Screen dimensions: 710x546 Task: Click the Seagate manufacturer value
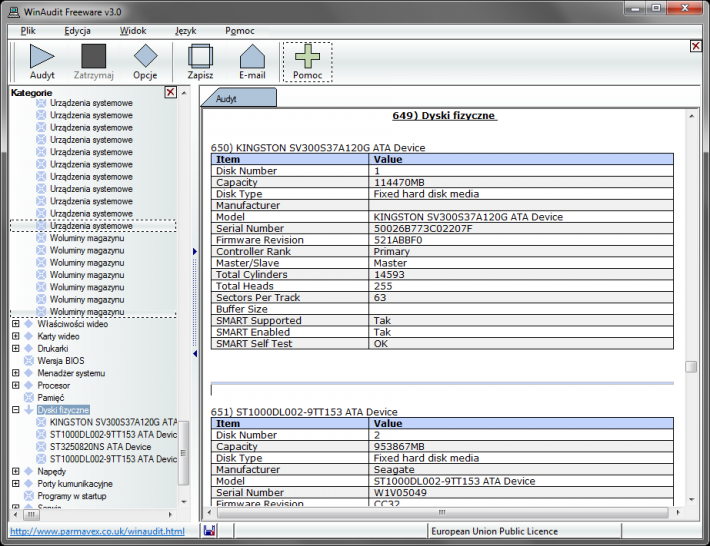(393, 469)
